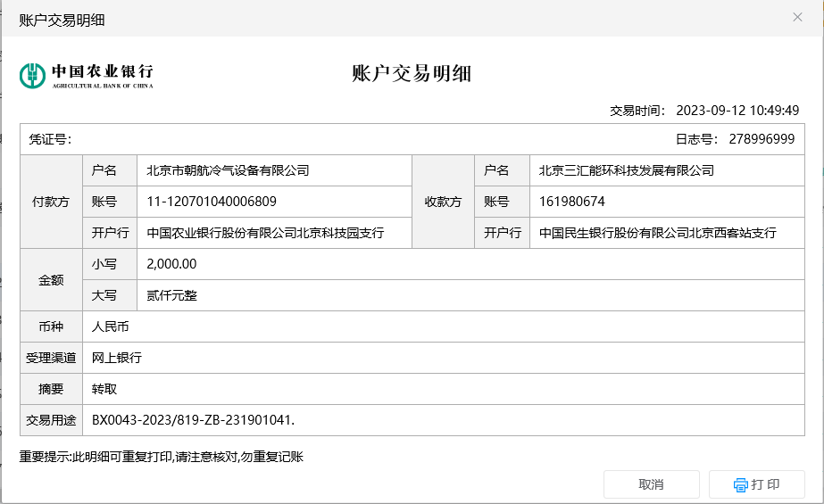Viewport: 824px width, 504px height.
Task: Close the 账户交易明细 dialog window
Action: pos(797,17)
